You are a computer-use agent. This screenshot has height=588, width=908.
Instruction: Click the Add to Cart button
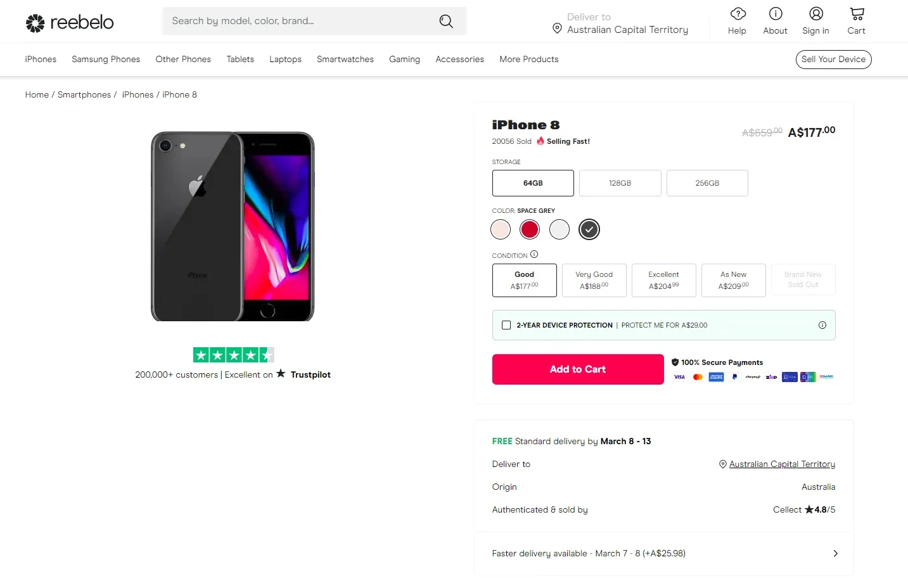pyautogui.click(x=577, y=369)
